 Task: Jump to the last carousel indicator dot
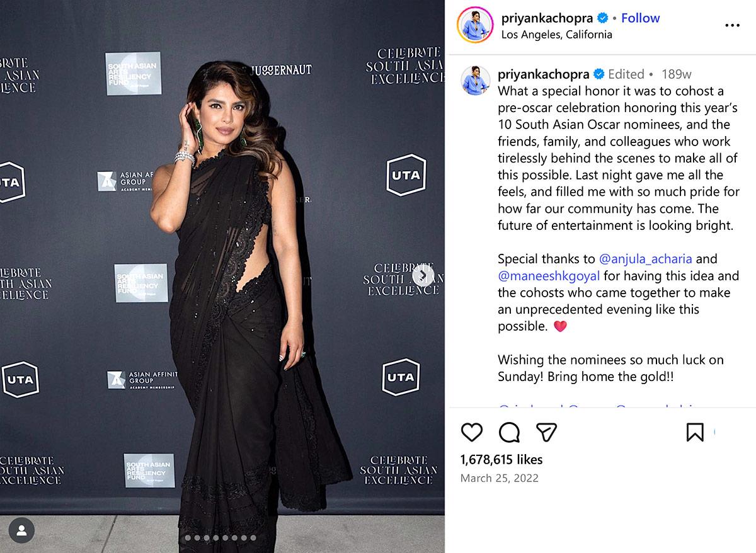click(253, 538)
